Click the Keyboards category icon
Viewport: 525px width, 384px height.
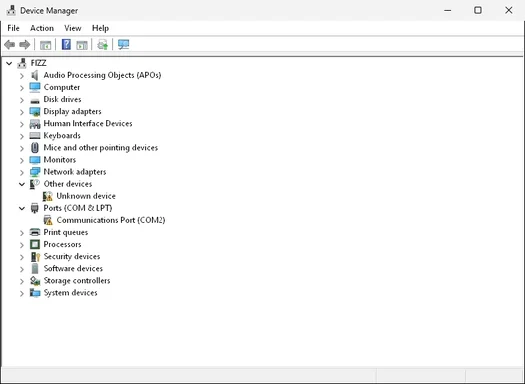pyautogui.click(x=35, y=136)
